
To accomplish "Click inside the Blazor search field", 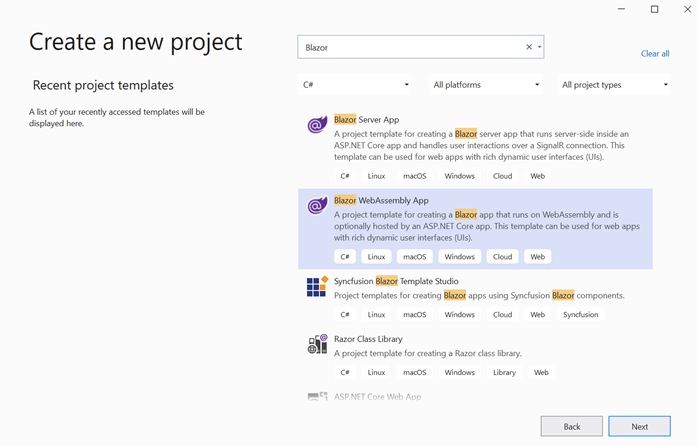I will point(410,47).
